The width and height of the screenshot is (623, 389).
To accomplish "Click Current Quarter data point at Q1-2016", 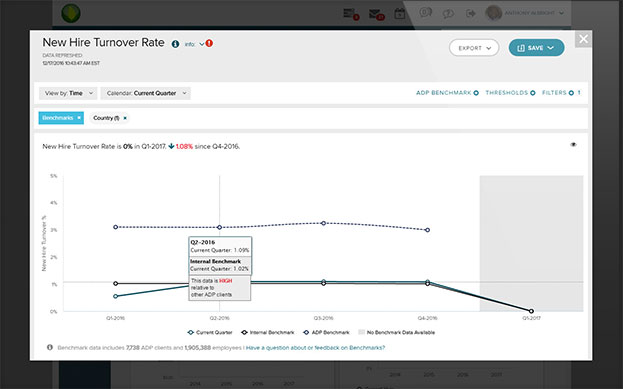I will tap(116, 296).
